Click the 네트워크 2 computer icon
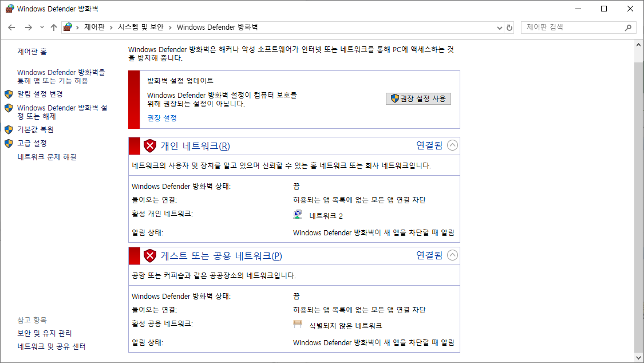 pos(298,214)
